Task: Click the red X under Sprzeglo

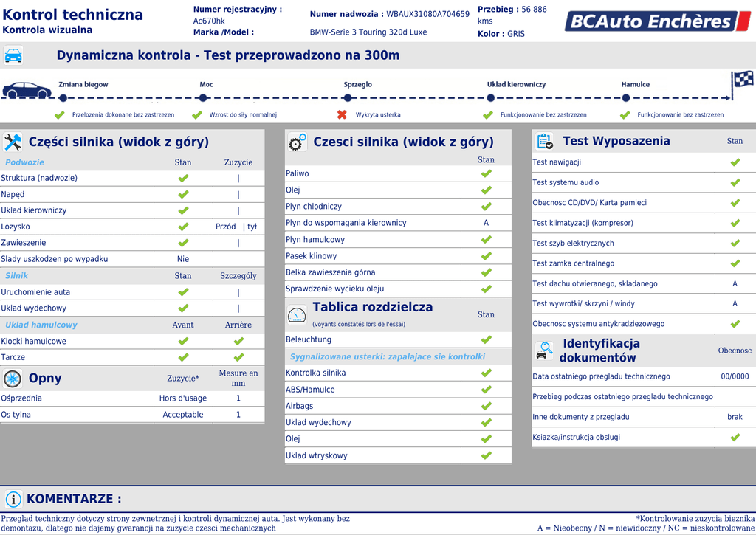Action: 342,114
